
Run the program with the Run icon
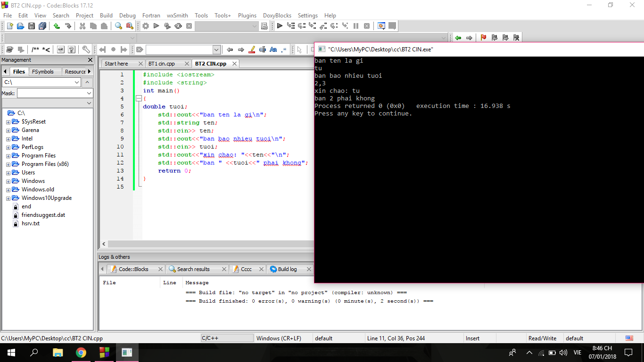(x=156, y=26)
